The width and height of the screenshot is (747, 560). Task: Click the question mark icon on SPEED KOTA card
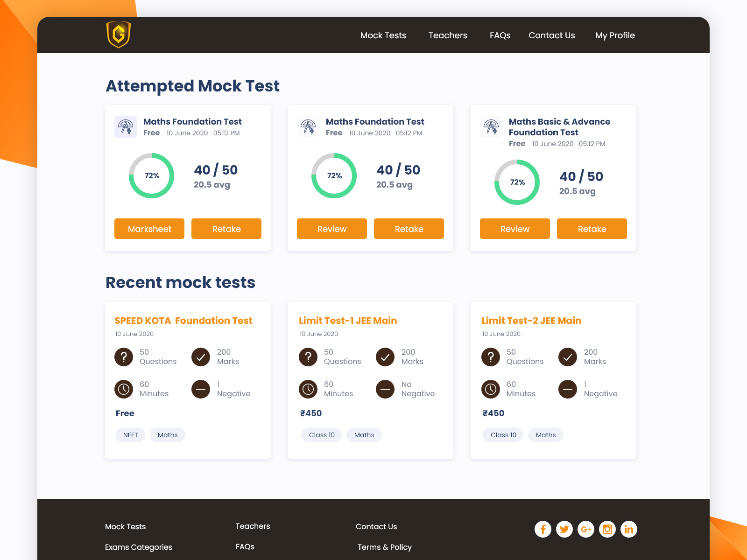pyautogui.click(x=124, y=357)
